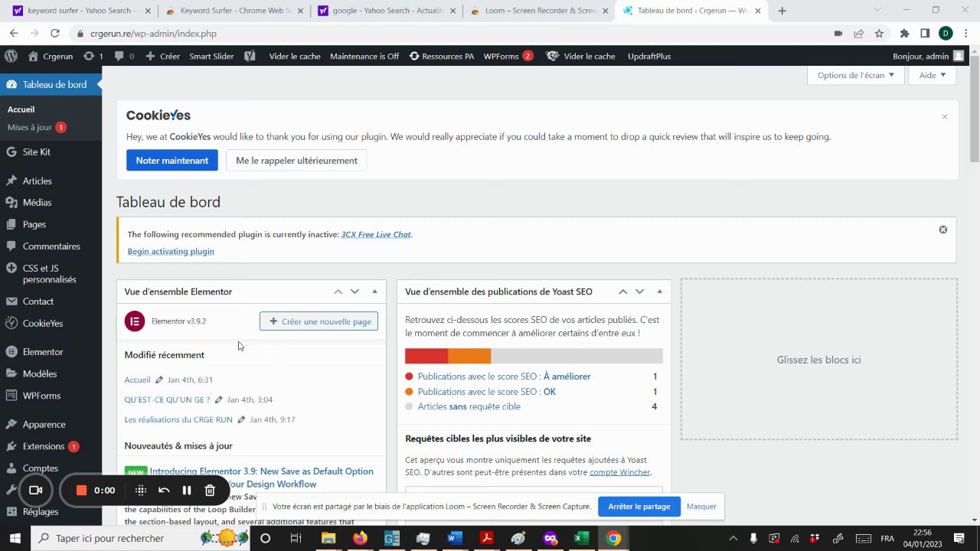This screenshot has height=551, width=980.
Task: Open Les réalisations du CRGE RUN
Action: 178,419
